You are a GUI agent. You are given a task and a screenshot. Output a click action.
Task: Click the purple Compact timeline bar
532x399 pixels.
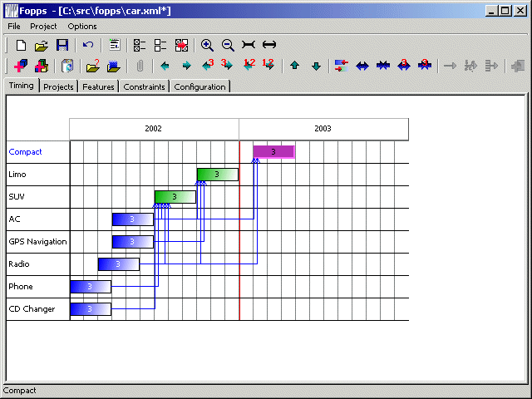(273, 152)
